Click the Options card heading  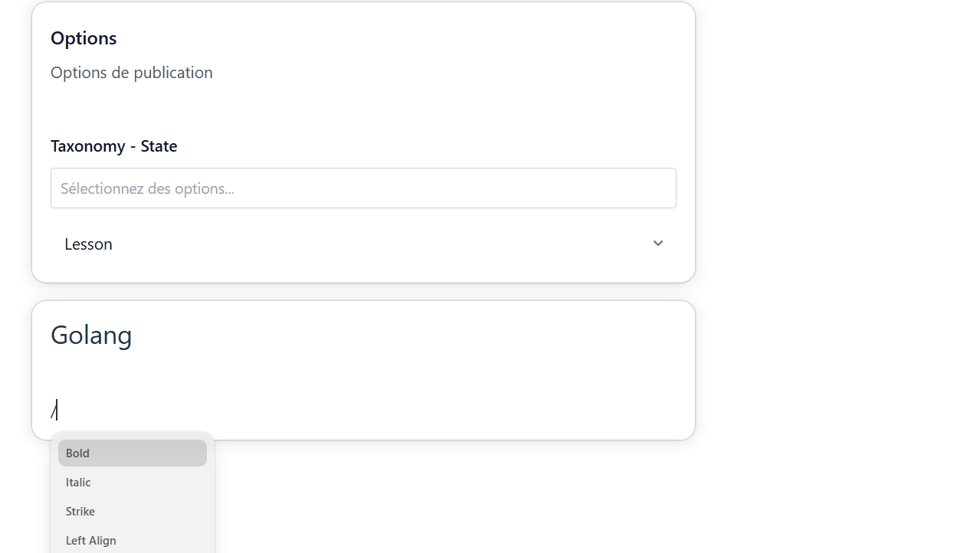click(84, 38)
